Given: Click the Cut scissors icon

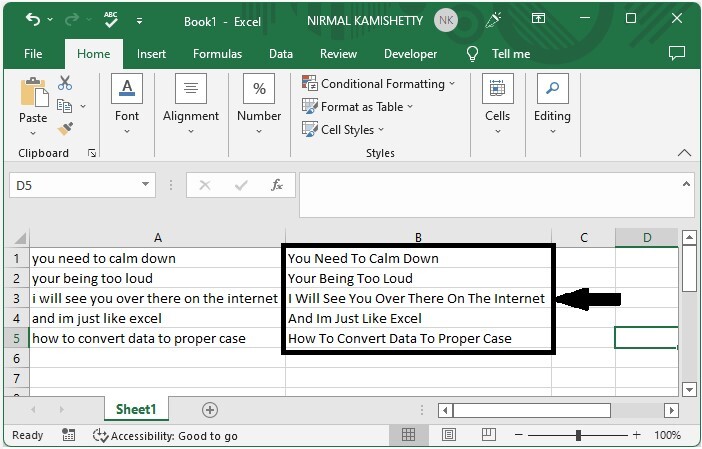Looking at the screenshot, I should coord(65,84).
